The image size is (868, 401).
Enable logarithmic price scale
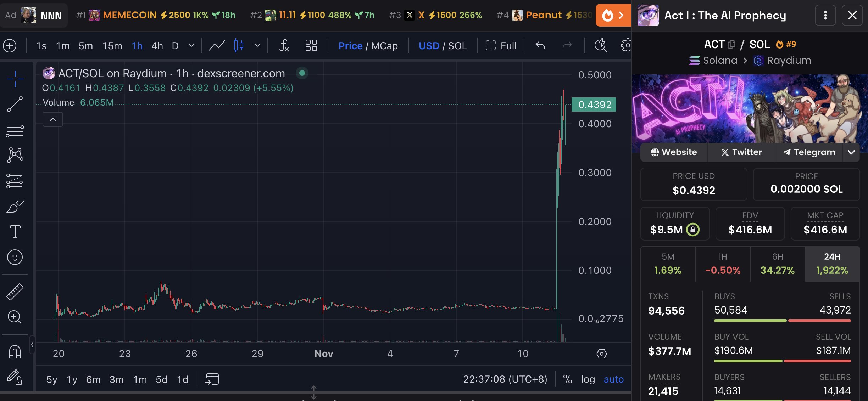(x=588, y=379)
